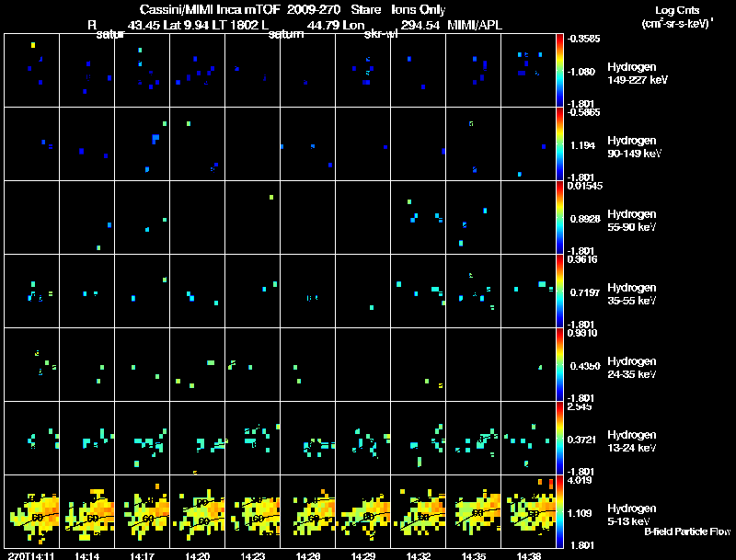Click the Hydrogen 5-13 keV color bar
Viewport: 736px width, 560px height.
click(559, 511)
